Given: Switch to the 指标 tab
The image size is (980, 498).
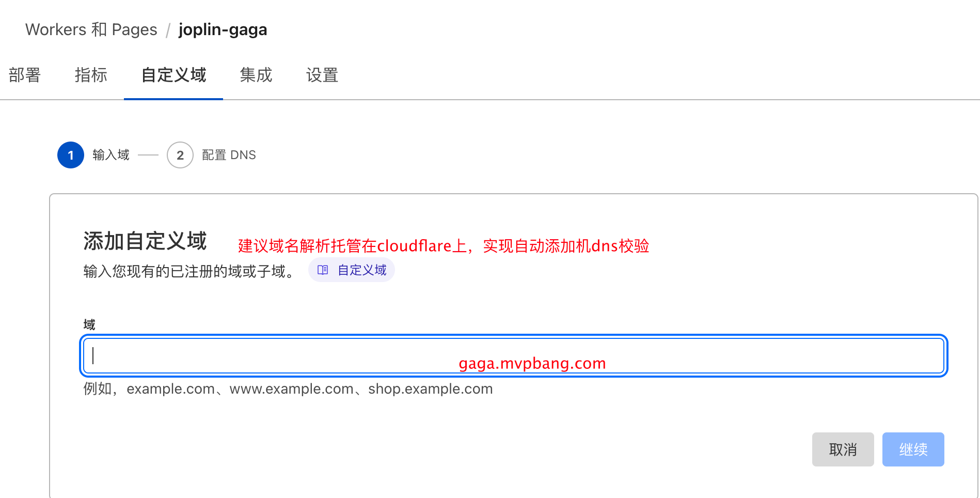Looking at the screenshot, I should (91, 75).
